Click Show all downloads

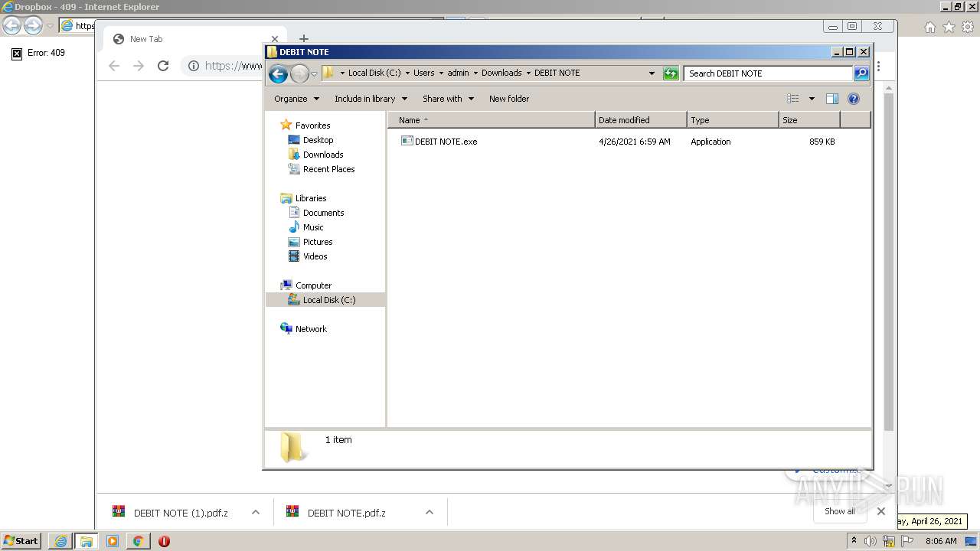[840, 511]
